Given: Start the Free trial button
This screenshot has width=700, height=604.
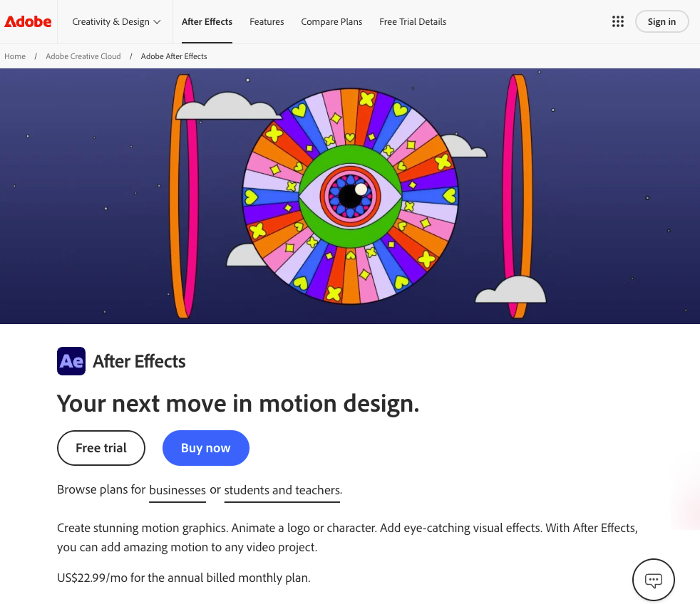Looking at the screenshot, I should 101,448.
